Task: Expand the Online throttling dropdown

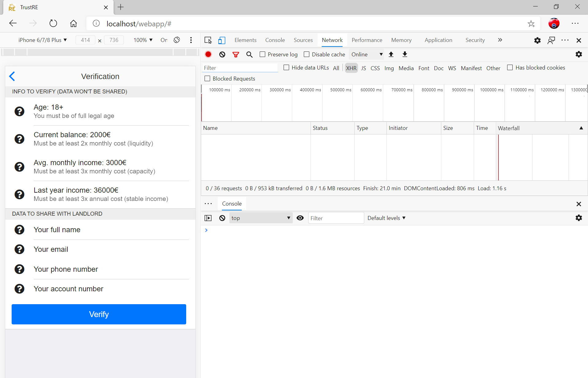Action: [367, 54]
